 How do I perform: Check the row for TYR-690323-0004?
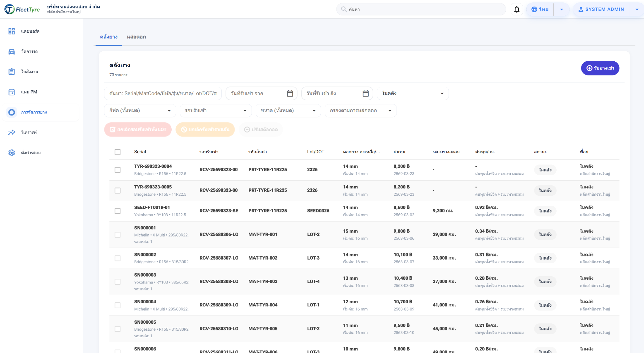(x=118, y=170)
